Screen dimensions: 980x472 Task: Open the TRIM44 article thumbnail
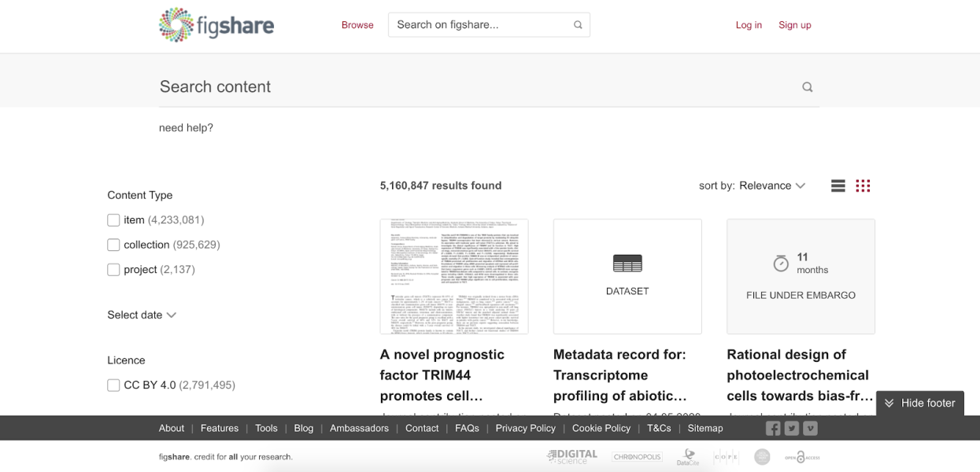[x=454, y=276]
